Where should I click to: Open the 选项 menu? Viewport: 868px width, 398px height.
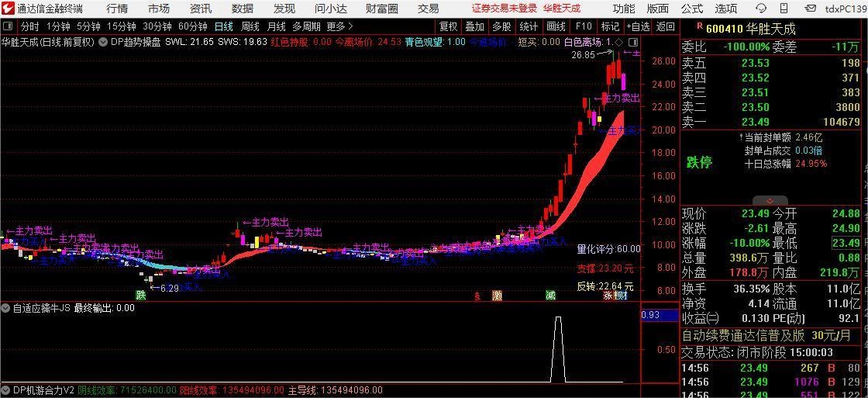point(725,9)
